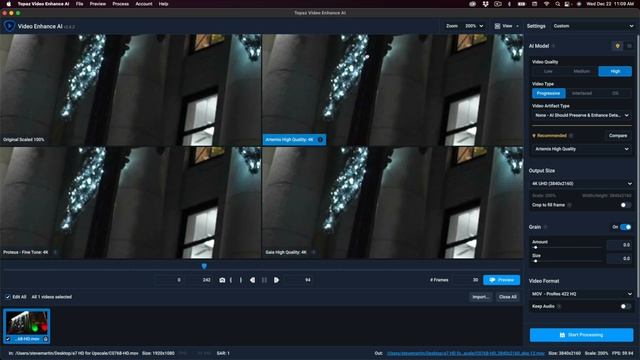Open info for Artemis High Quality 4K label

(x=320, y=140)
